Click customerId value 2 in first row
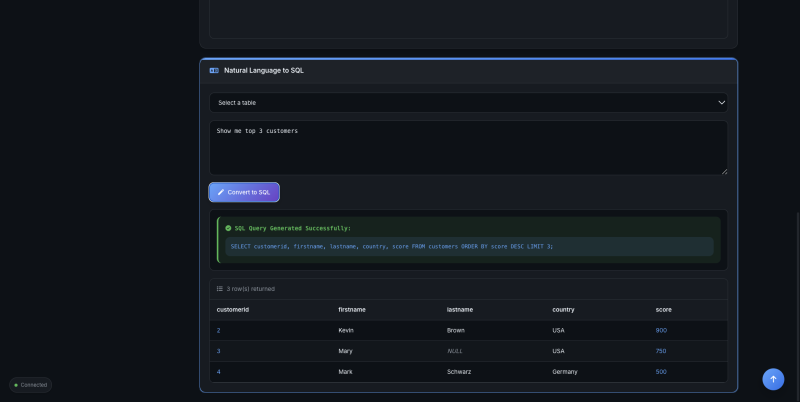The width and height of the screenshot is (800, 402). [219, 330]
